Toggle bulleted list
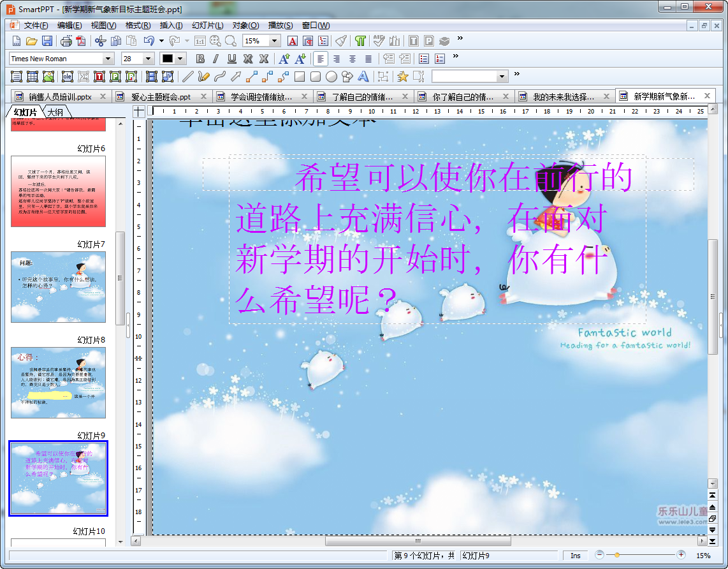Screen dimensions: 728x569 (424, 59)
